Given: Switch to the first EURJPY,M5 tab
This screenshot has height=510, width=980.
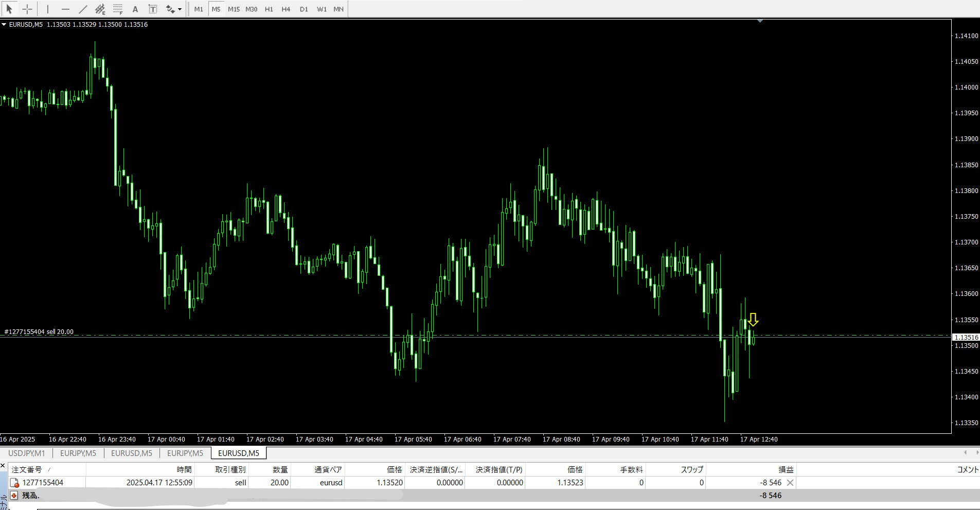Looking at the screenshot, I should pos(78,453).
